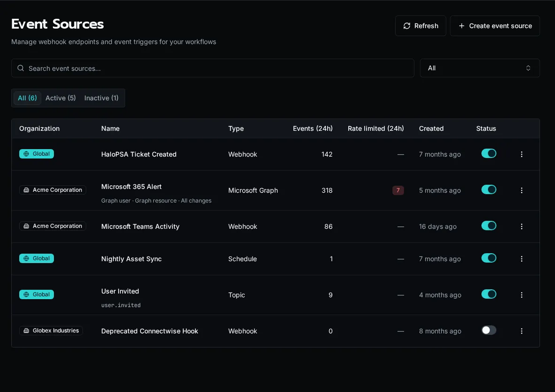Disable the HaloPSA Ticket Created event source
Image resolution: width=555 pixels, height=392 pixels.
(x=488, y=153)
